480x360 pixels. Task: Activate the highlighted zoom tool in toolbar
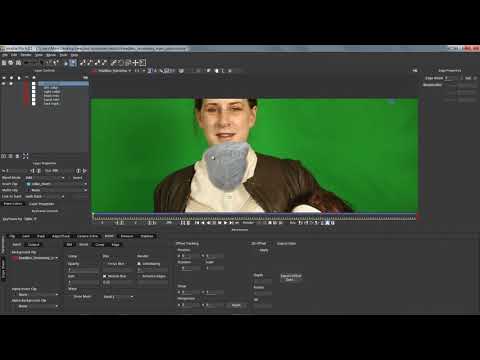click(73, 63)
